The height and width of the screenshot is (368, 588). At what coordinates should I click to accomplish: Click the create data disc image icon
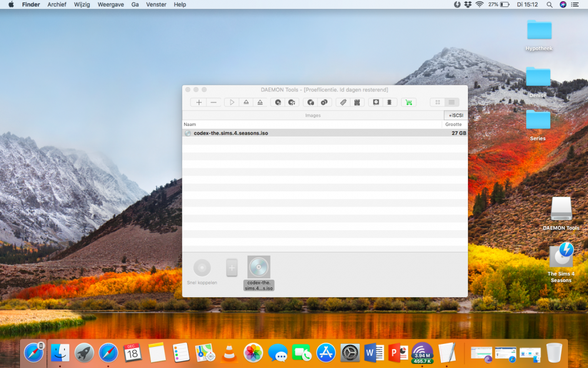pos(278,102)
